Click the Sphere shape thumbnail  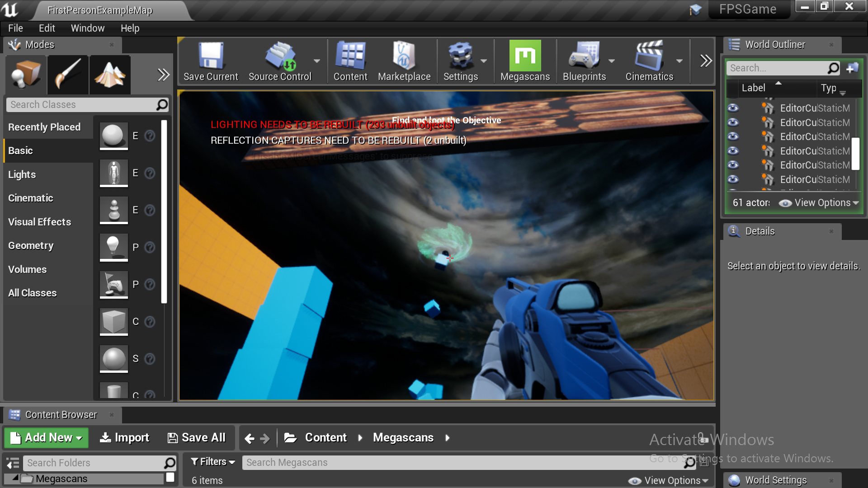(113, 358)
